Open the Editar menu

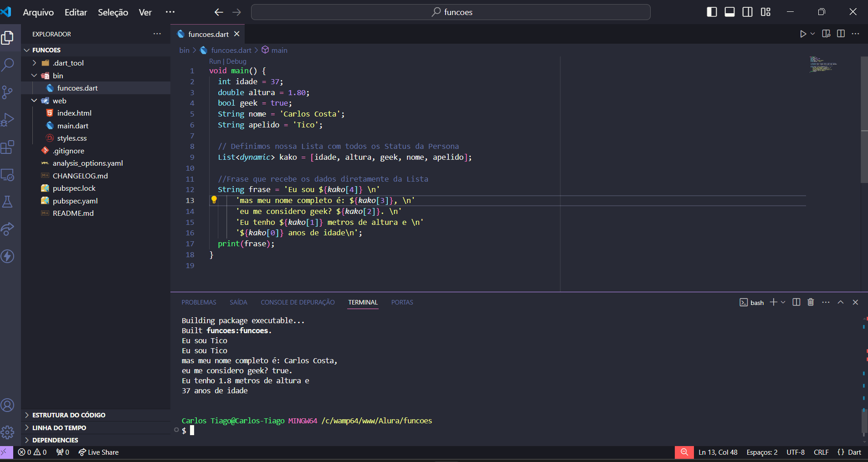(76, 12)
